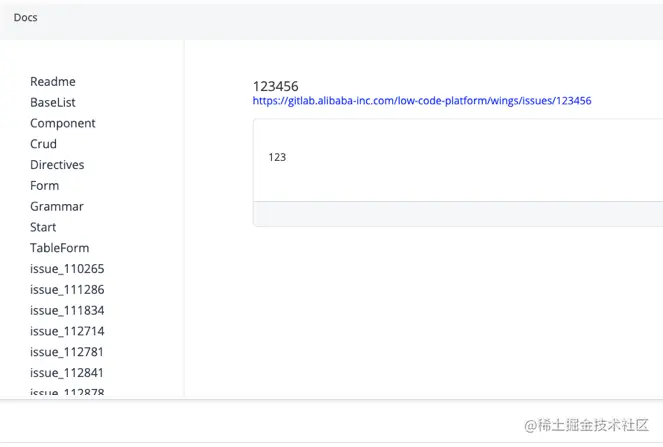Select issue_112714 in the list

pos(67,331)
